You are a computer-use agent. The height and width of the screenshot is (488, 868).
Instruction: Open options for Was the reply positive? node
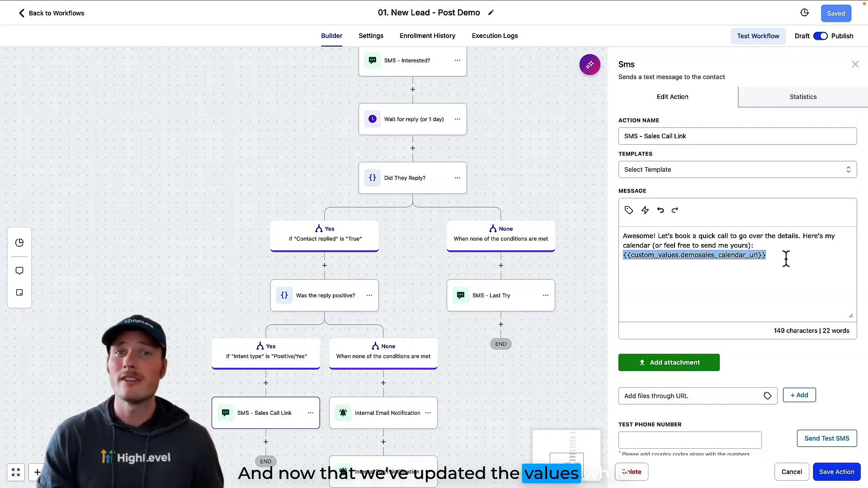[369, 296]
